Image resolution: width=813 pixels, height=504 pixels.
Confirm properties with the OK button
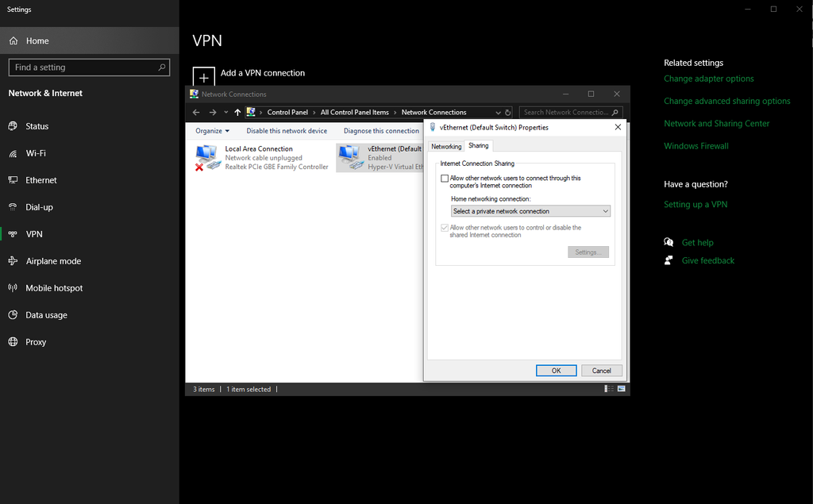pos(556,370)
